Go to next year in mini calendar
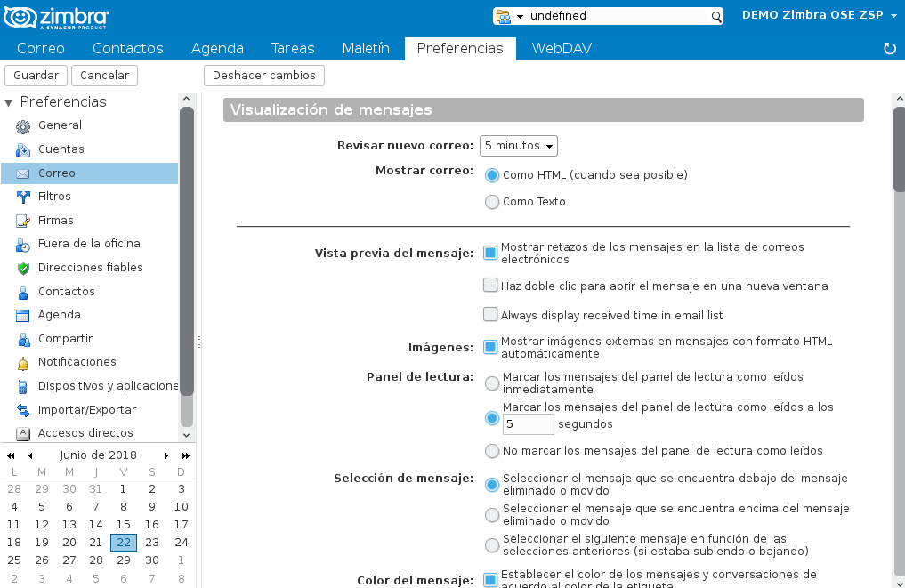This screenshot has height=588, width=905. tap(186, 455)
